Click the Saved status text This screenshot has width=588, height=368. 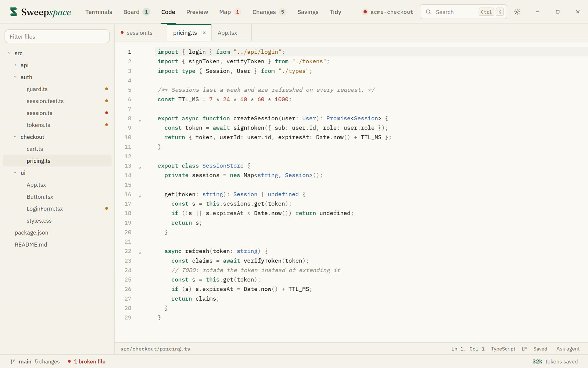pos(540,348)
